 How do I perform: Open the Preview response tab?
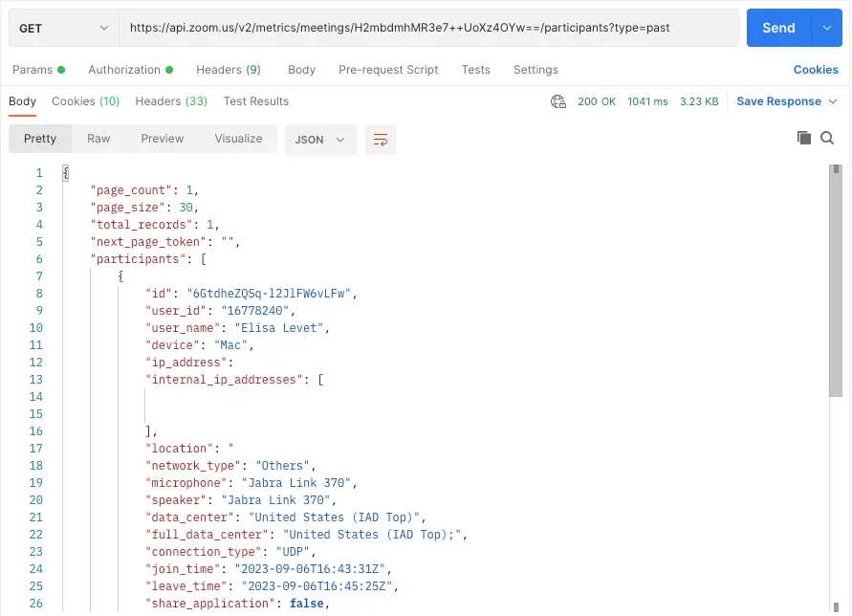[162, 138]
